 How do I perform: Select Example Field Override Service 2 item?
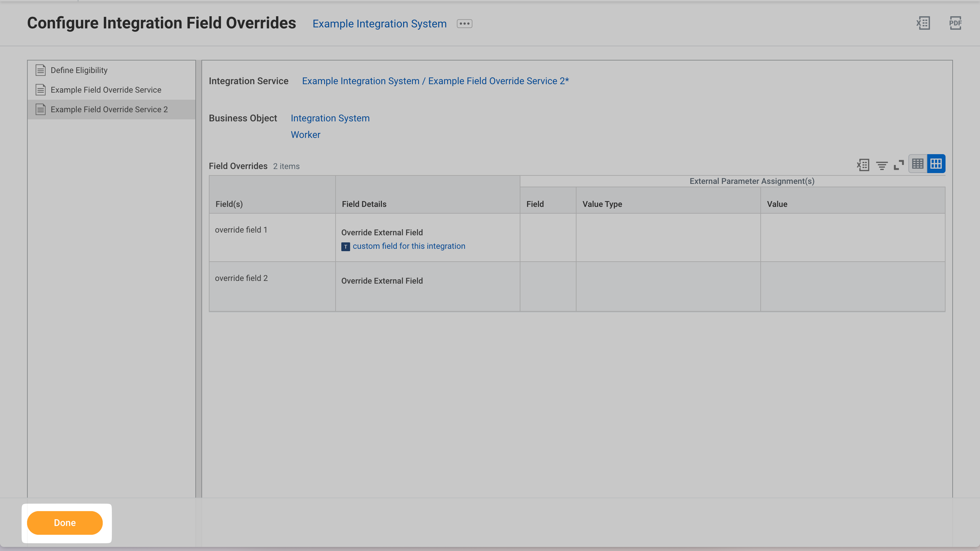[x=109, y=110]
